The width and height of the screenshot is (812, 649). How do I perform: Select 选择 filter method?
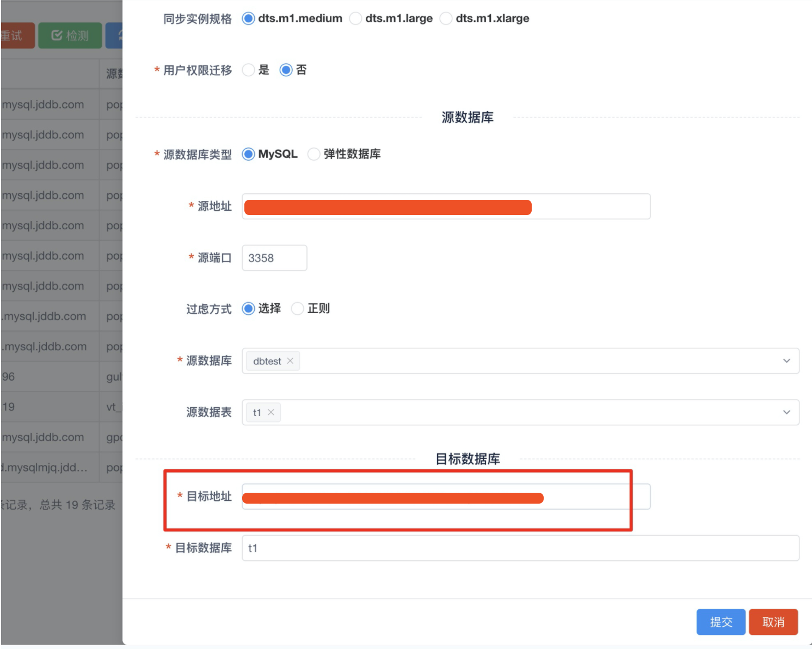tap(249, 309)
